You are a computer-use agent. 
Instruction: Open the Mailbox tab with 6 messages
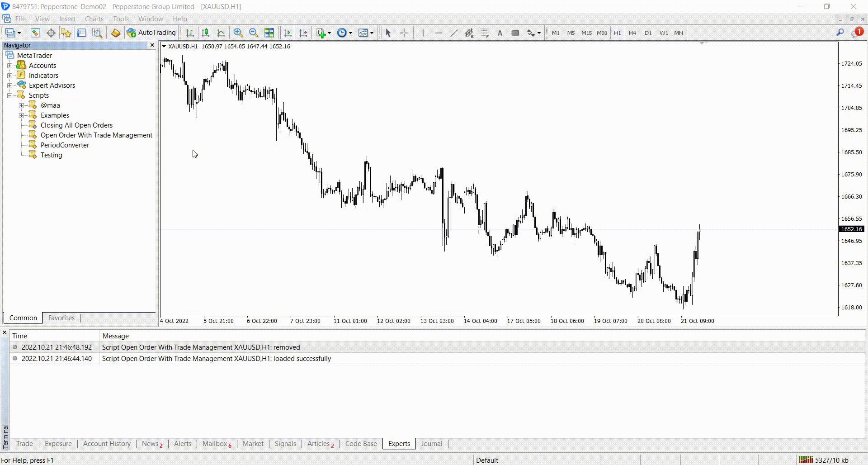216,444
